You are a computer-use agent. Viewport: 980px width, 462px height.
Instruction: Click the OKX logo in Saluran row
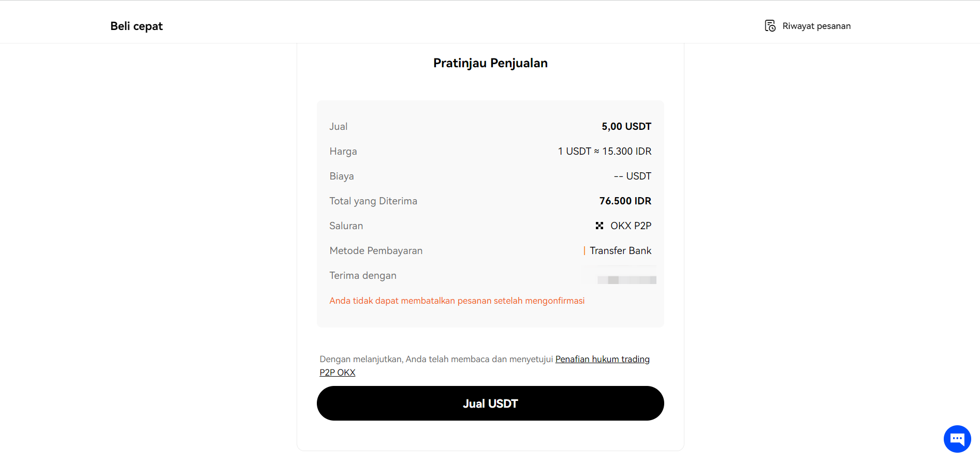coord(599,226)
